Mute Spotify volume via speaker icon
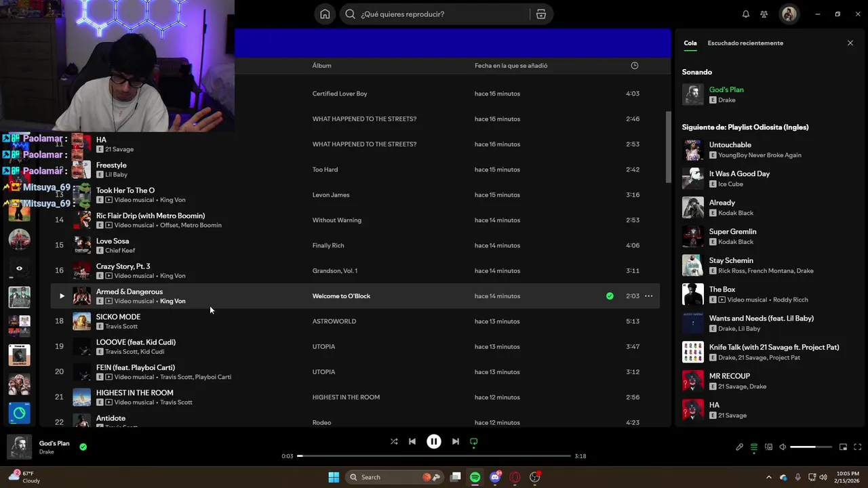868x488 pixels. pyautogui.click(x=783, y=447)
